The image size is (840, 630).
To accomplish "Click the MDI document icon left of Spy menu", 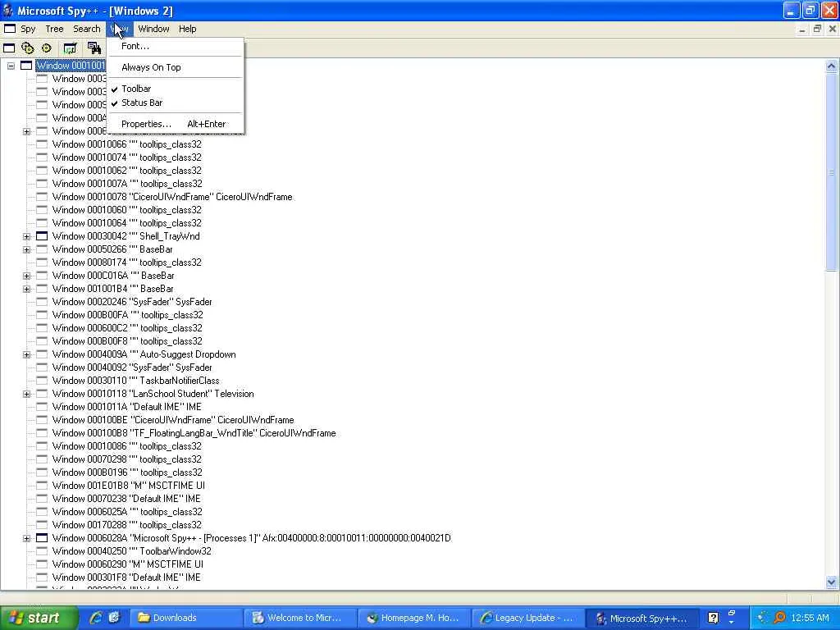I will (x=10, y=29).
